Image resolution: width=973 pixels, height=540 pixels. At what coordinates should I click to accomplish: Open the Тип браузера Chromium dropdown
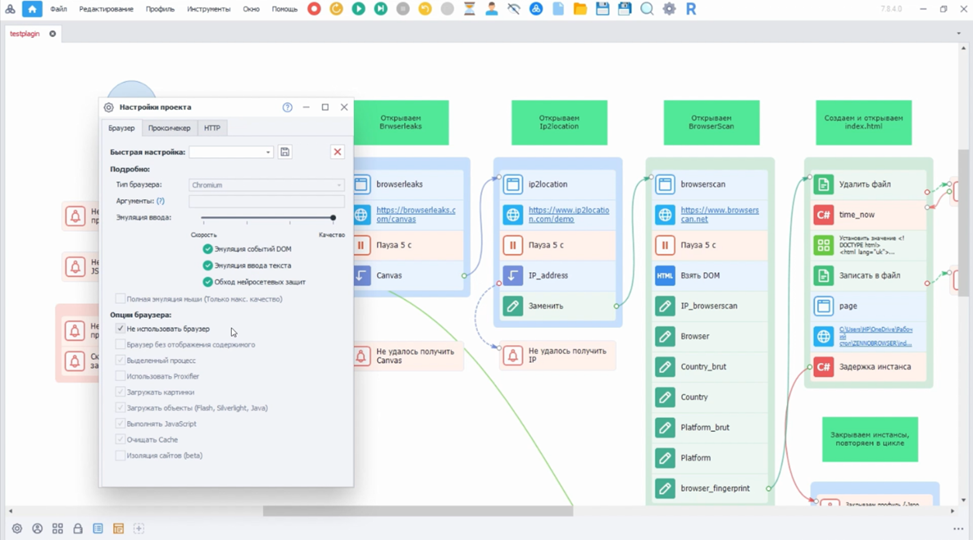[266, 185]
